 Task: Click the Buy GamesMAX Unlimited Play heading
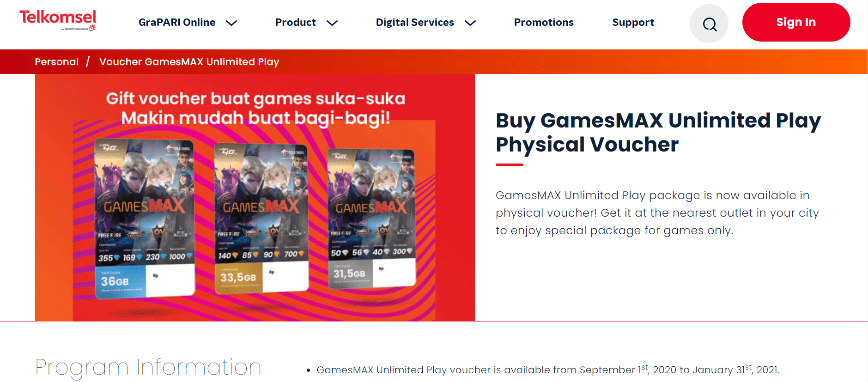(658, 132)
